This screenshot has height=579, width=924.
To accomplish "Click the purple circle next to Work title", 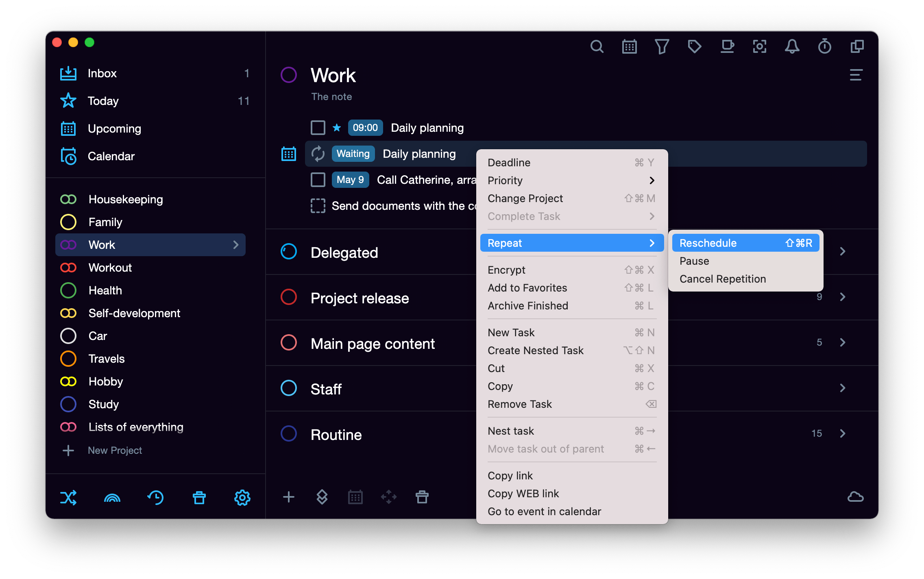I will (x=288, y=75).
